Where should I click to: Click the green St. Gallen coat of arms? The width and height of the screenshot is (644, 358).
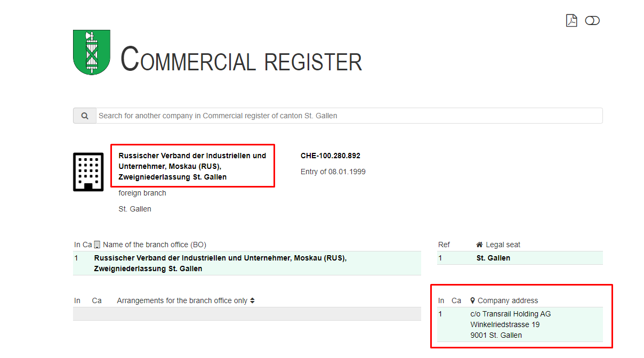coord(92,52)
